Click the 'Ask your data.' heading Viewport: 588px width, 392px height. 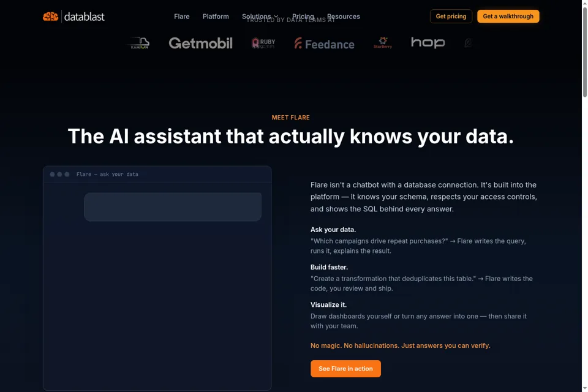pyautogui.click(x=333, y=230)
